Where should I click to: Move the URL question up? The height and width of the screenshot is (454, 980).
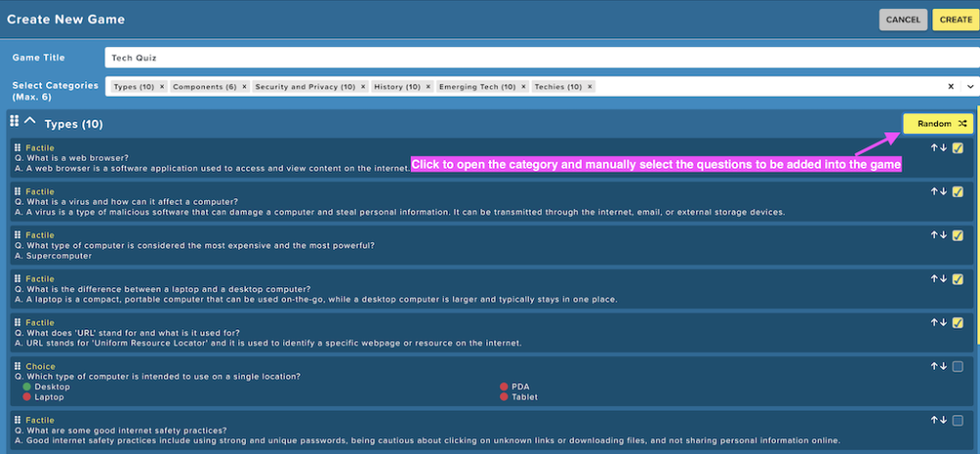tap(934, 323)
